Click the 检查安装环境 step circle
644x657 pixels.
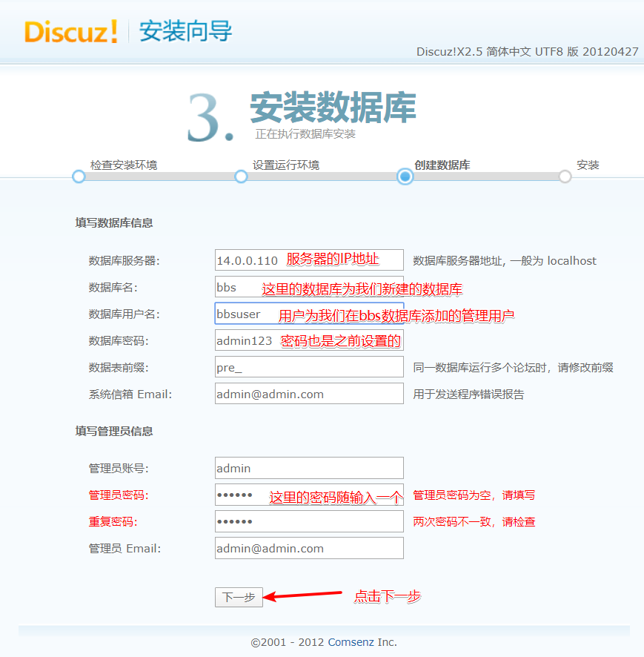click(78, 176)
